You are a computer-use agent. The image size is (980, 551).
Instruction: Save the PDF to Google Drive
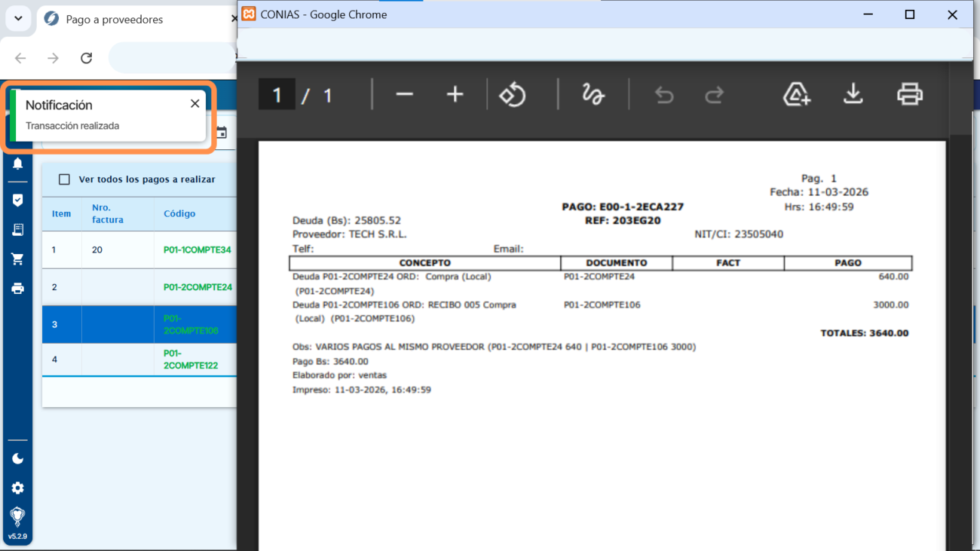797,94
